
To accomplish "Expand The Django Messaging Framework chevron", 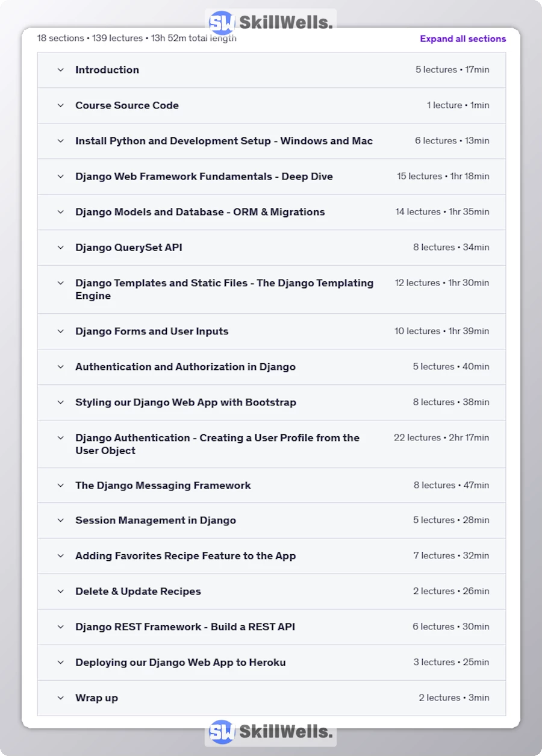I will (60, 486).
